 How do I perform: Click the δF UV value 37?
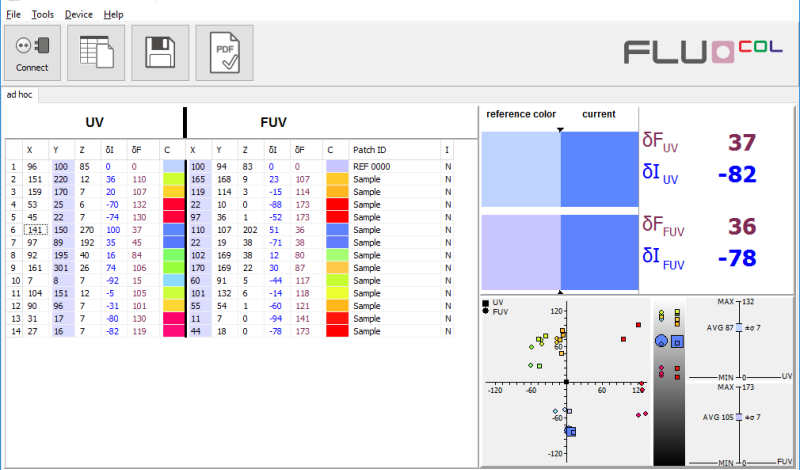click(x=742, y=142)
